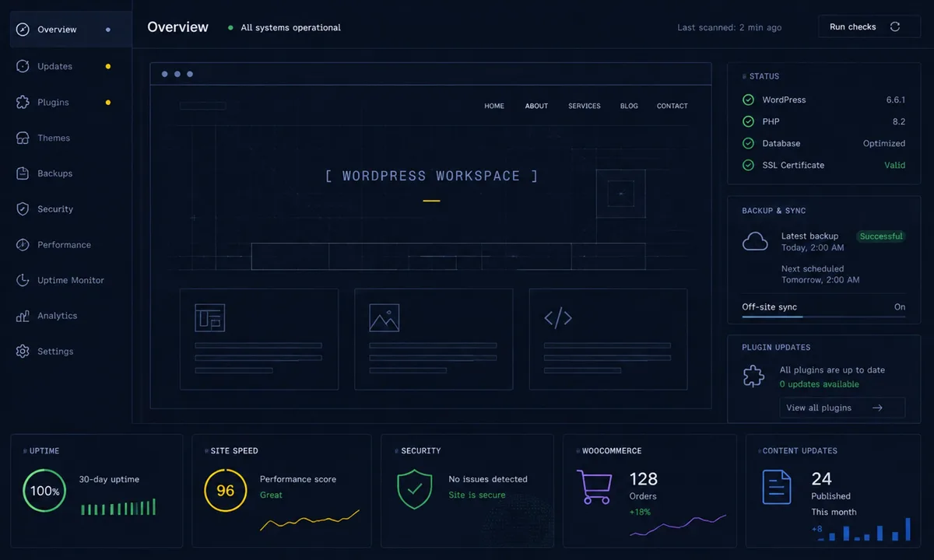The image size is (934, 560).
Task: Click the Uptime Monitor clock icon
Action: [23, 280]
